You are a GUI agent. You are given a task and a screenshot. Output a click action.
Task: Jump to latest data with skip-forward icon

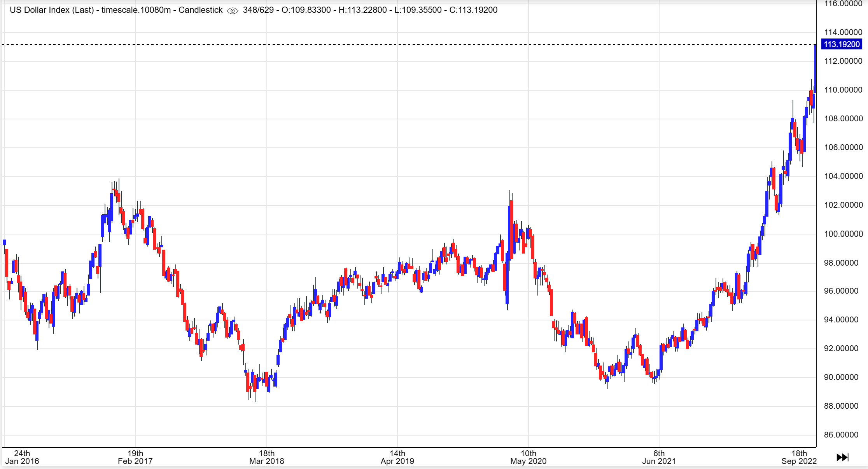pos(842,457)
